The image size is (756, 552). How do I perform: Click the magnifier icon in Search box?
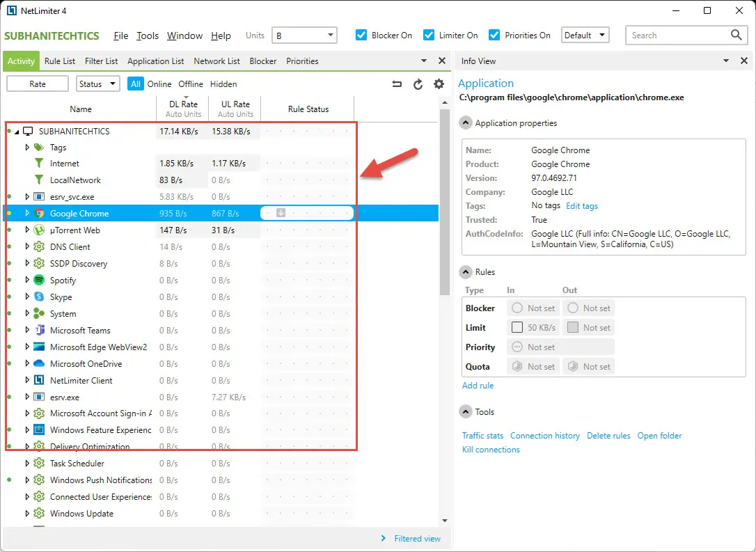point(736,35)
